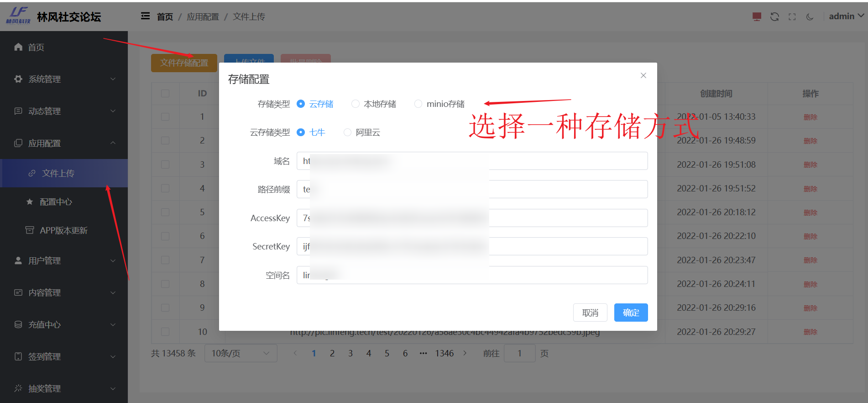Toggle fullscreen icon in top bar

click(792, 16)
